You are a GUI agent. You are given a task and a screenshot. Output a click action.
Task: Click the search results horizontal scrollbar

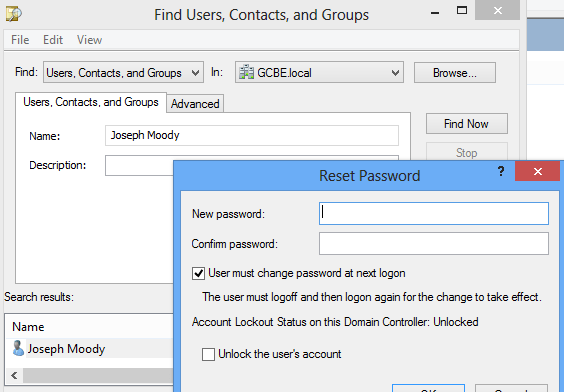[98, 375]
